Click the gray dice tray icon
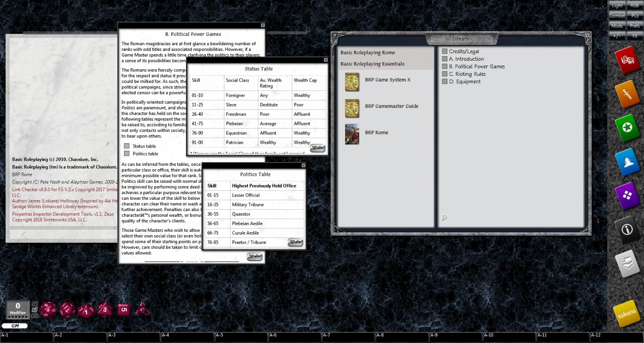 [x=628, y=263]
